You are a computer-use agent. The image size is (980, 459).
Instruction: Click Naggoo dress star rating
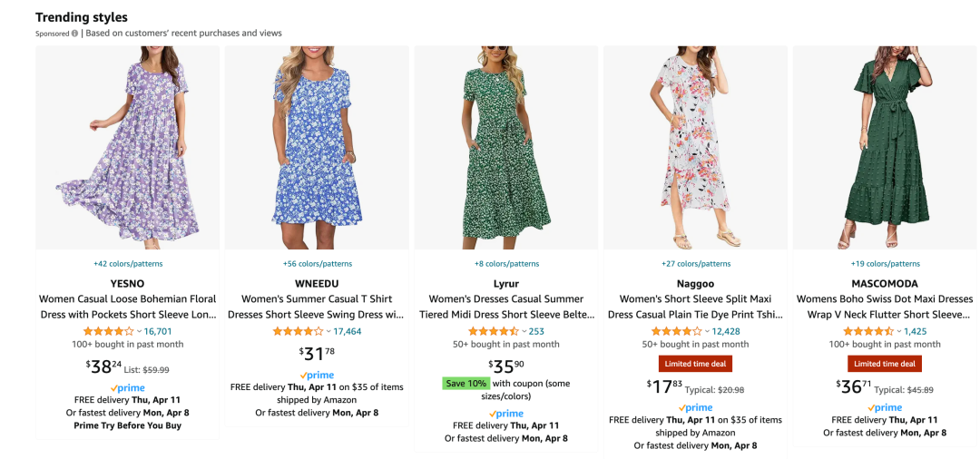pyautogui.click(x=676, y=332)
